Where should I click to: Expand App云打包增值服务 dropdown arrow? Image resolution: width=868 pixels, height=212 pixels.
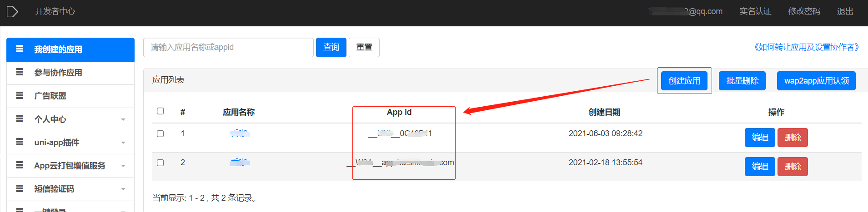(123, 166)
